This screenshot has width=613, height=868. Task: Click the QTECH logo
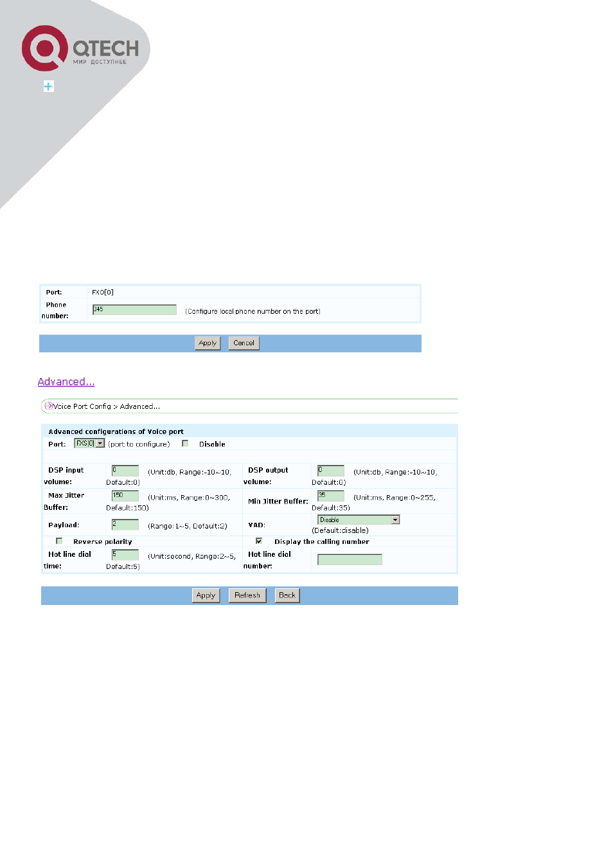coord(80,48)
